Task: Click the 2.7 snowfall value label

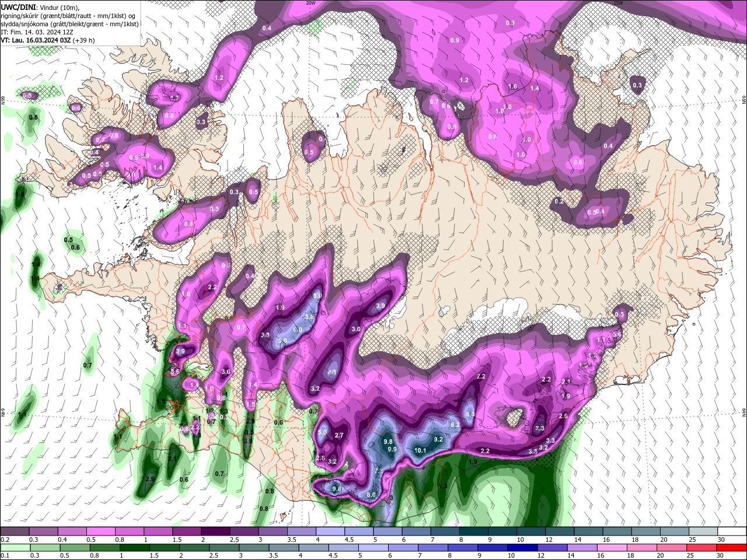Action: (339, 435)
